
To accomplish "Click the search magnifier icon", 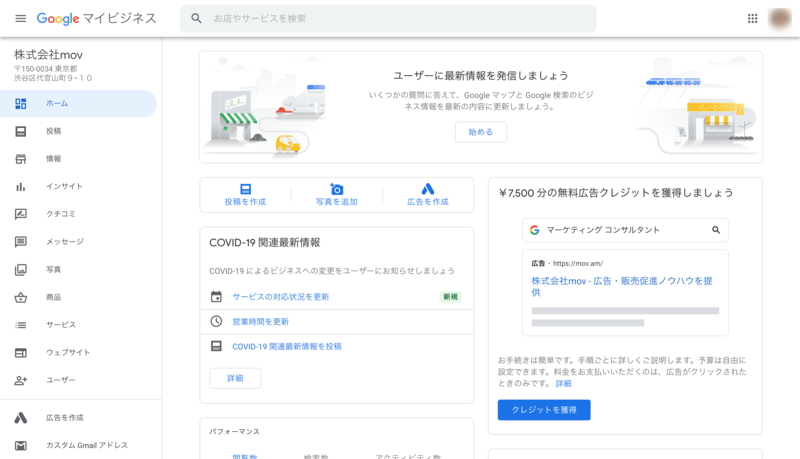I will [196, 18].
